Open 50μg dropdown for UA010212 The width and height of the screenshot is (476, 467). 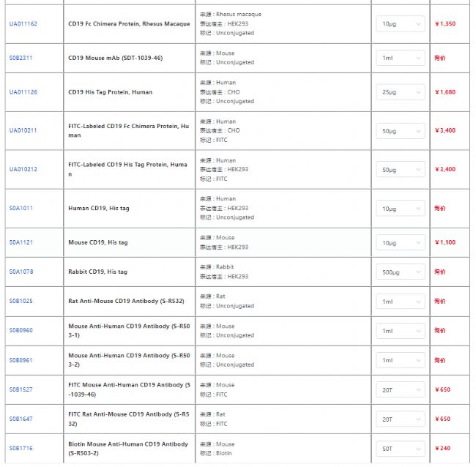click(400, 169)
